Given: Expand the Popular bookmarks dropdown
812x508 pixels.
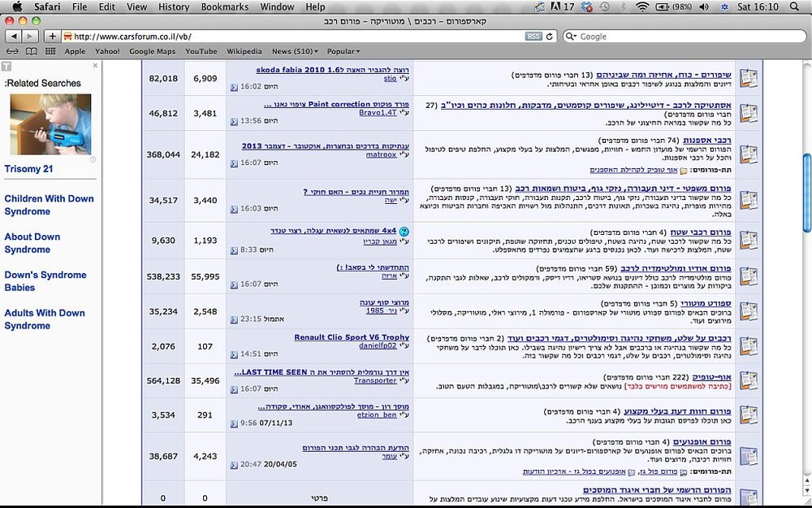Looking at the screenshot, I should coord(343,51).
